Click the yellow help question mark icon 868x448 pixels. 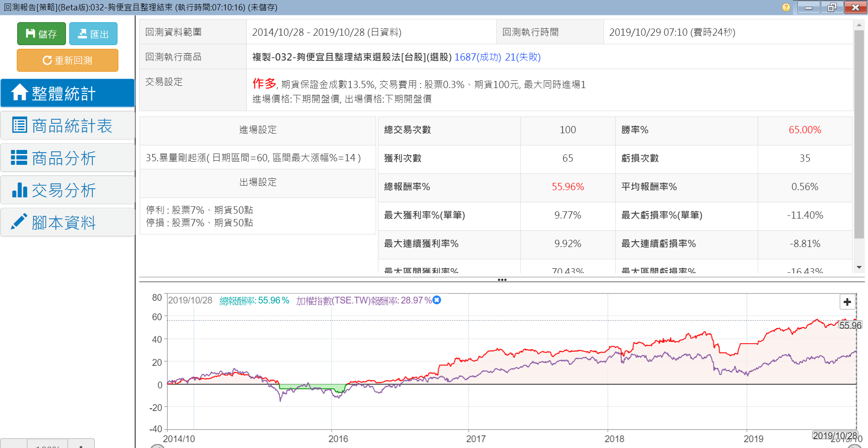(x=786, y=7)
